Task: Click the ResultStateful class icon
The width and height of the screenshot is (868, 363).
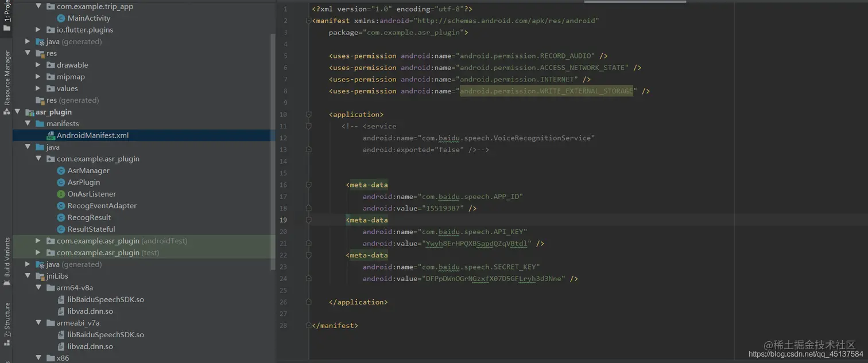Action: coord(61,229)
